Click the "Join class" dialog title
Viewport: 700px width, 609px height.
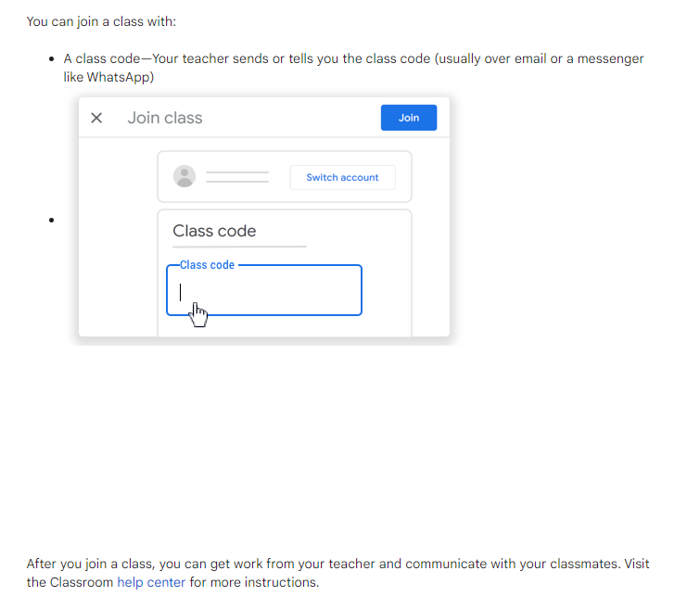[165, 118]
